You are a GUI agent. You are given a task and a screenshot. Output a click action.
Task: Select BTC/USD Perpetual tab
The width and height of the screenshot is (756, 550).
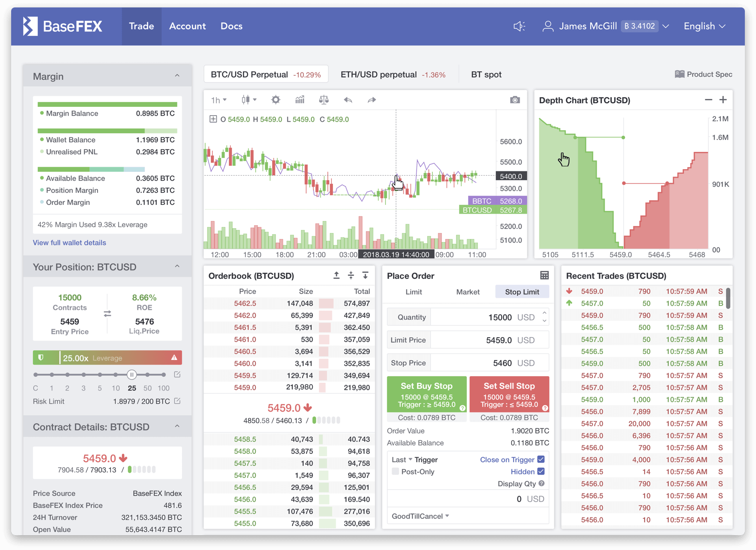266,74
